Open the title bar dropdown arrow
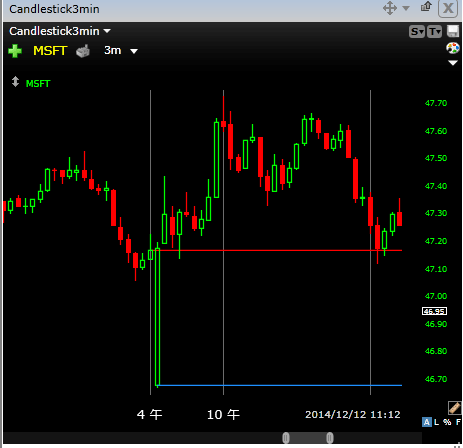The image size is (463, 448). [x=406, y=8]
